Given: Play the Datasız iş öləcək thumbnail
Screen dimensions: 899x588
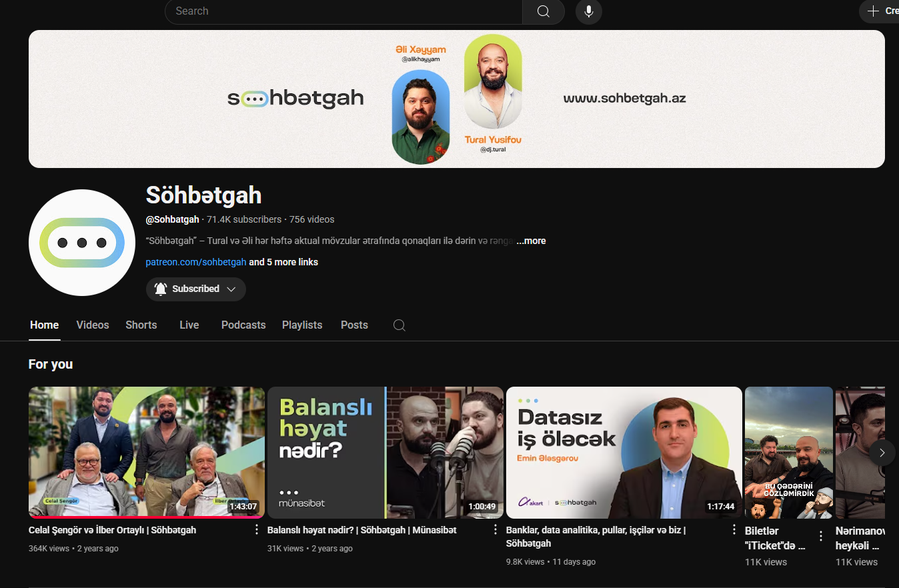Looking at the screenshot, I should [624, 453].
